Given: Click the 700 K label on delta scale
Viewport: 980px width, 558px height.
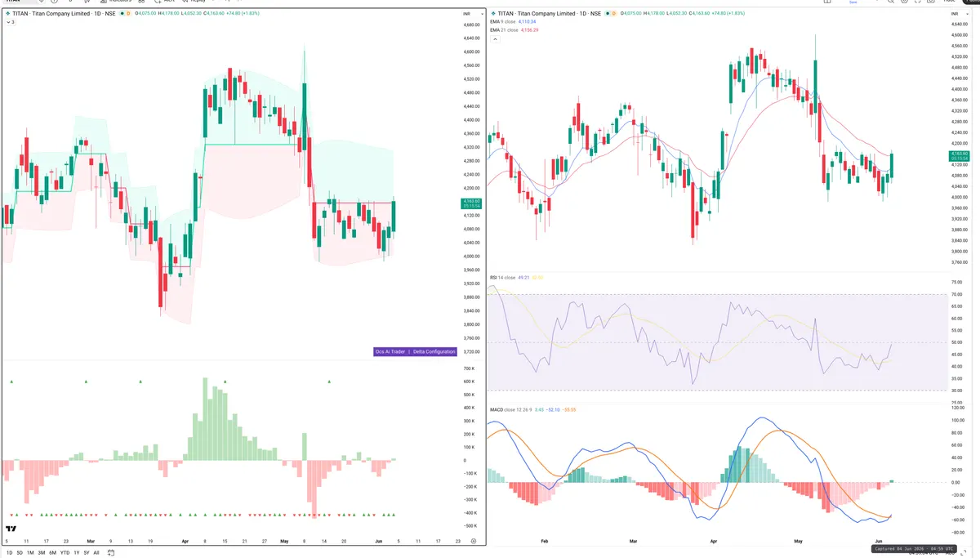Looking at the screenshot, I should coord(470,368).
